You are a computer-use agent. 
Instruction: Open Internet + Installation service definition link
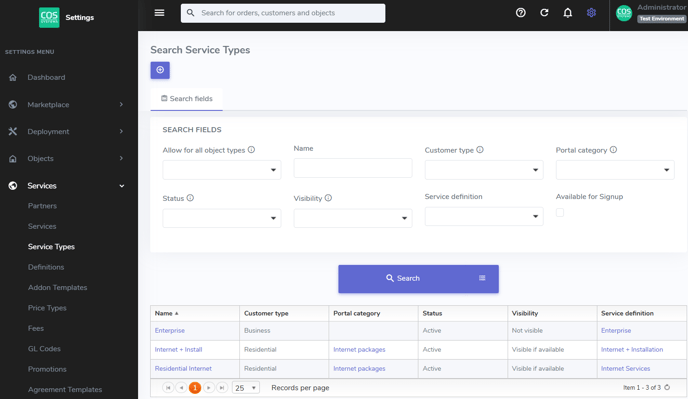click(632, 349)
